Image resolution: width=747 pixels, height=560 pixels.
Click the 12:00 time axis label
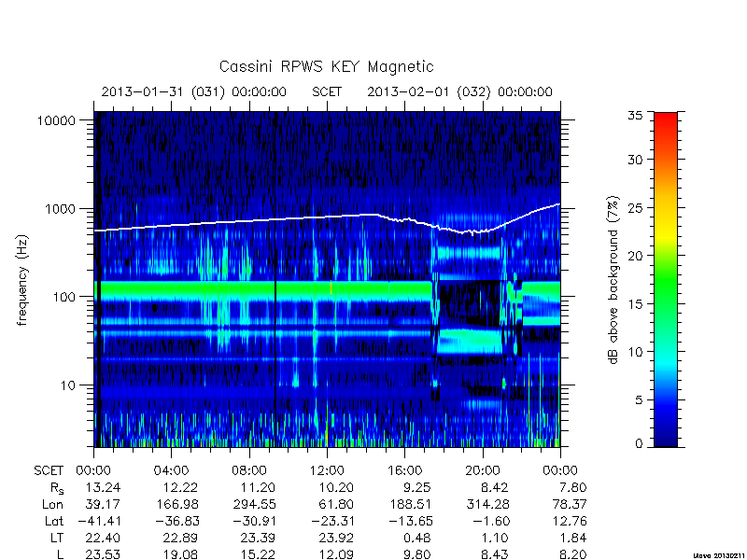(x=327, y=471)
